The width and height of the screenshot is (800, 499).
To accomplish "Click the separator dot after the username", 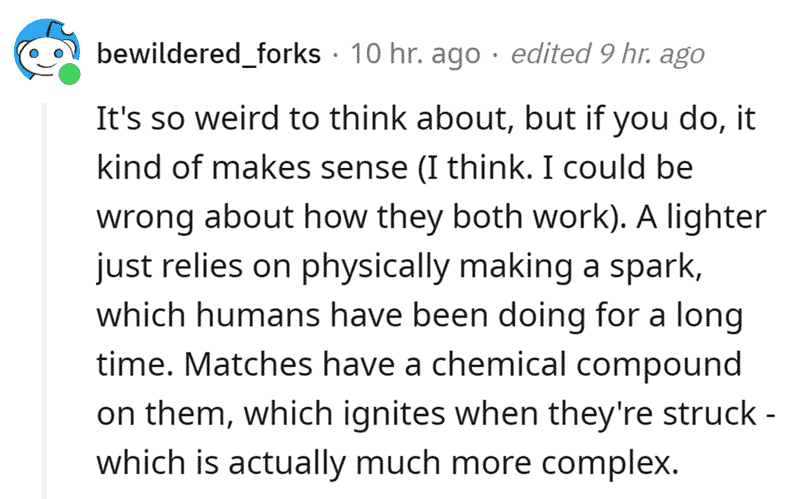I will pyautogui.click(x=335, y=54).
